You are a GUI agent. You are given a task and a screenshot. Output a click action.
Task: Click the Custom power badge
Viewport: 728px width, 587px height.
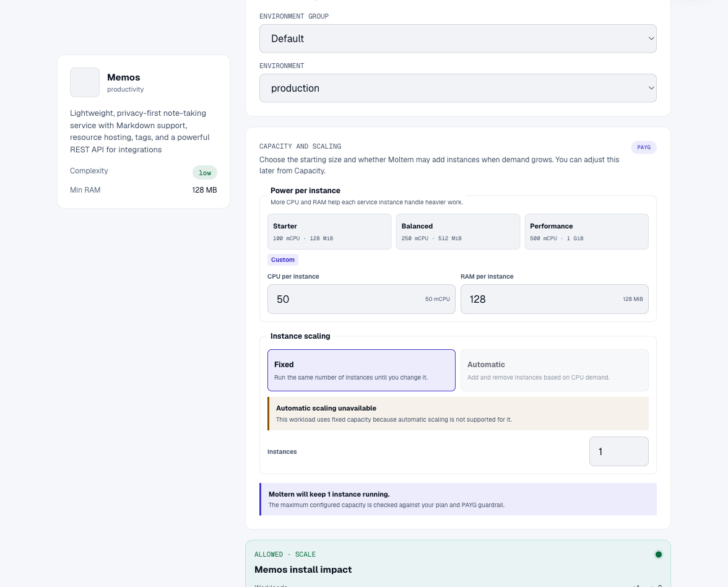(x=283, y=259)
